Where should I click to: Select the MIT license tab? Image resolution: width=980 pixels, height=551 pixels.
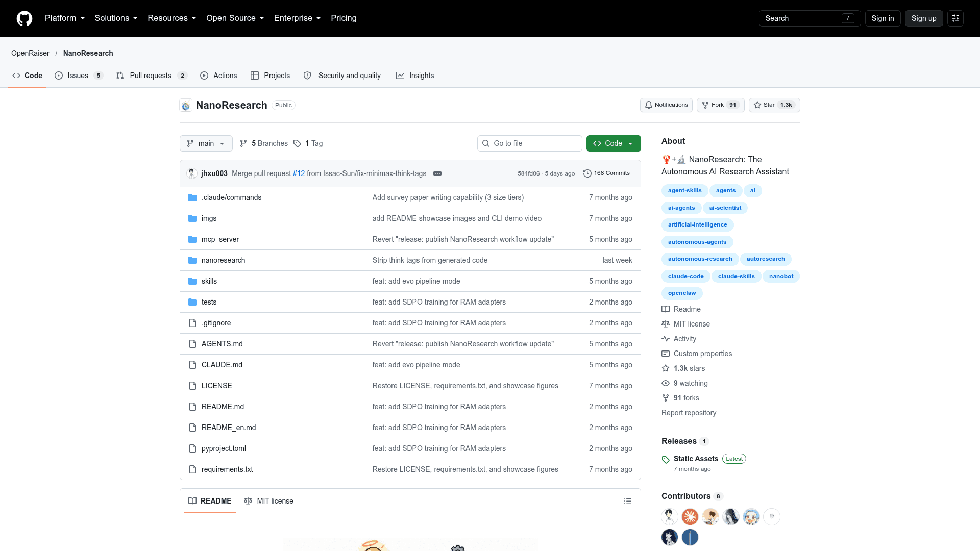(x=269, y=501)
